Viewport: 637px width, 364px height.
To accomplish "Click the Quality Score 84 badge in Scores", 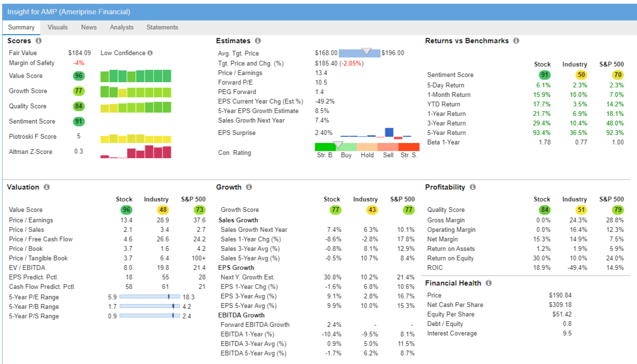I will [x=78, y=106].
